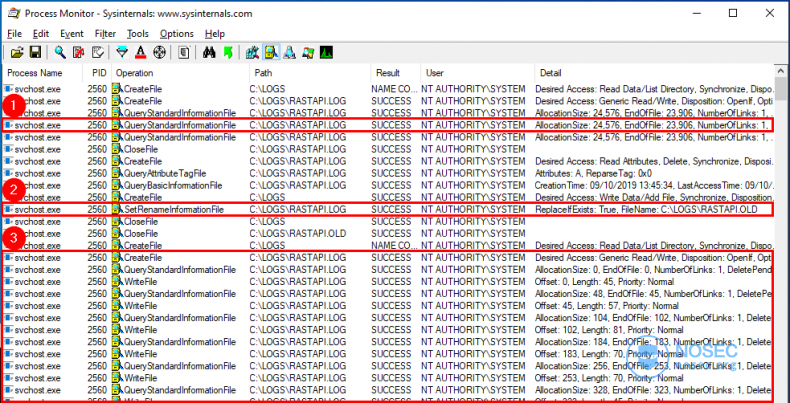Viewport: 790px width, 403px height.
Task: Click detail 'AllocationSize: 104, EndOfFile: 102'
Action: click(600, 318)
